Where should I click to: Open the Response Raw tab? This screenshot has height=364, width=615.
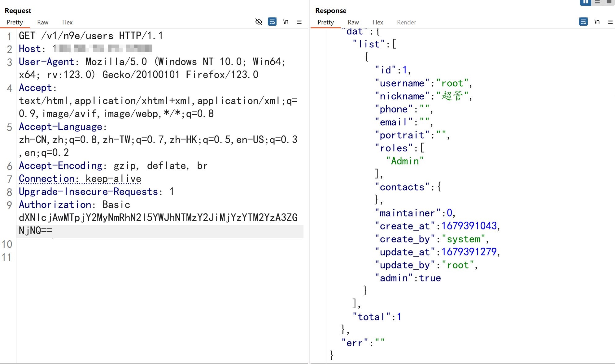point(353,22)
